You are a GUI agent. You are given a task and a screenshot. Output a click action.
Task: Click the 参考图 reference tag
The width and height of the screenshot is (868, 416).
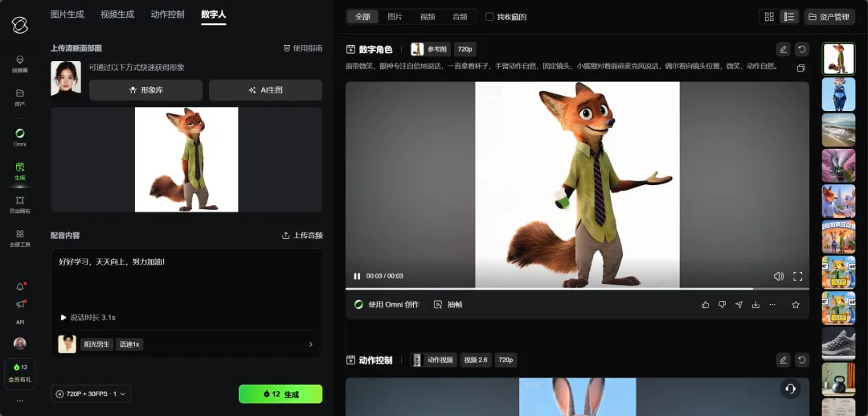(x=432, y=49)
